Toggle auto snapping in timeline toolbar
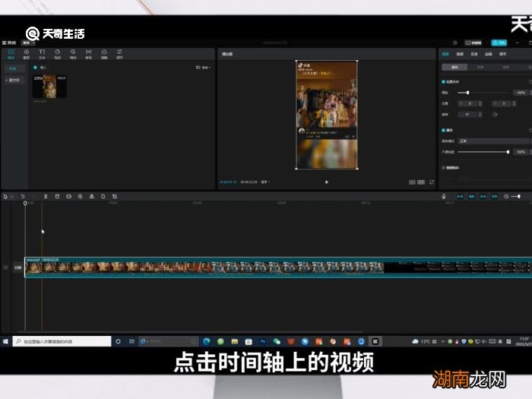 pos(472,196)
